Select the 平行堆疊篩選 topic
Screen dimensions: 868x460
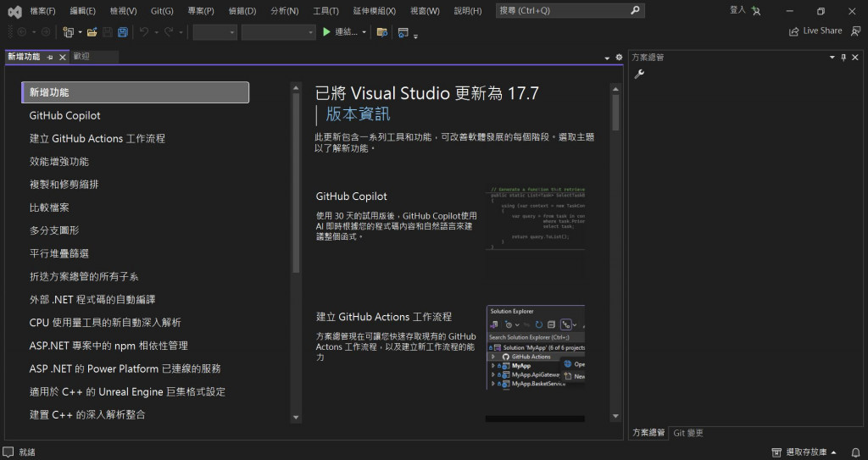tap(58, 253)
